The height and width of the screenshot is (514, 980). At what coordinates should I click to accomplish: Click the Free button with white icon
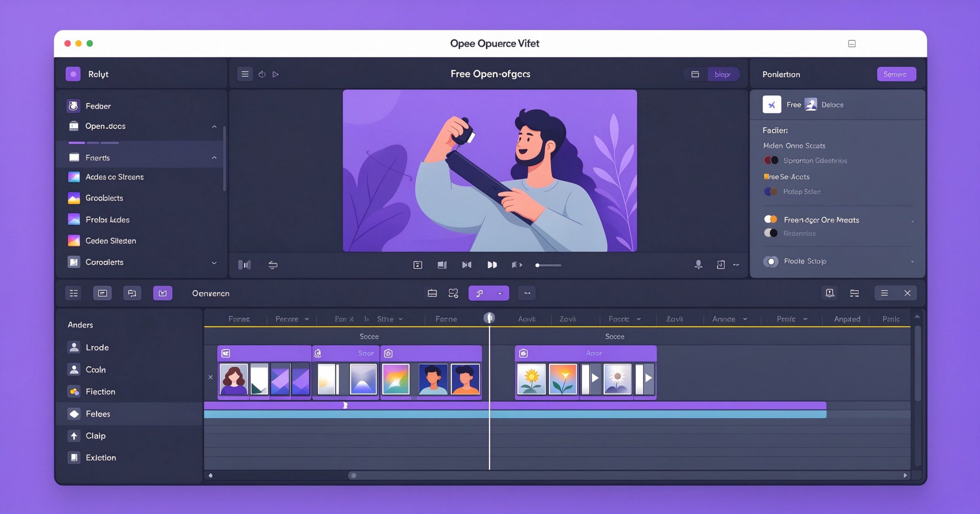(x=782, y=104)
